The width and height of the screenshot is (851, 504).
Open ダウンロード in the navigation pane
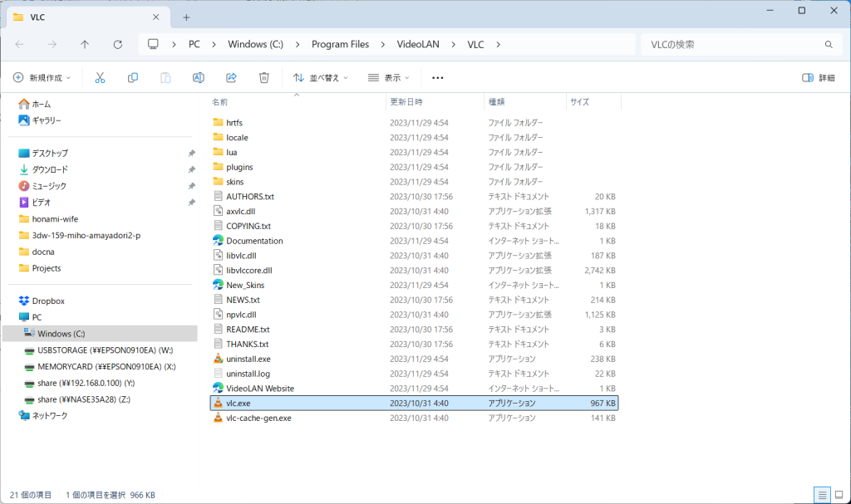43,170
